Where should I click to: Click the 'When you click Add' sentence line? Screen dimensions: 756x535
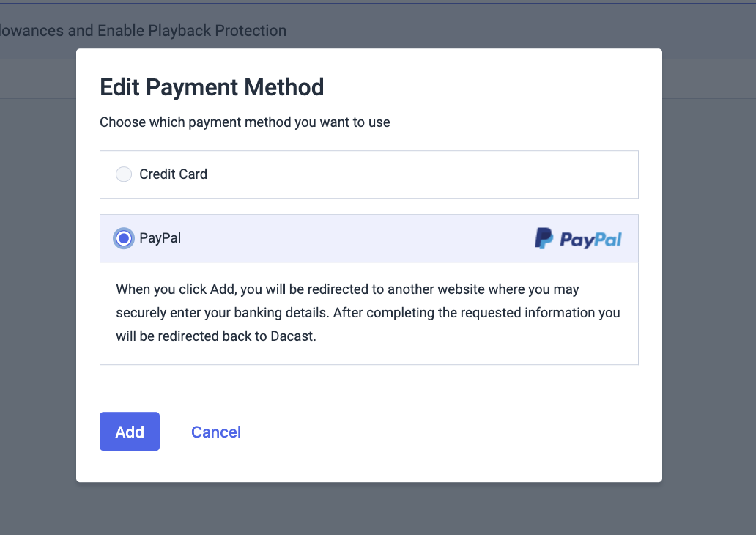pyautogui.click(x=347, y=289)
